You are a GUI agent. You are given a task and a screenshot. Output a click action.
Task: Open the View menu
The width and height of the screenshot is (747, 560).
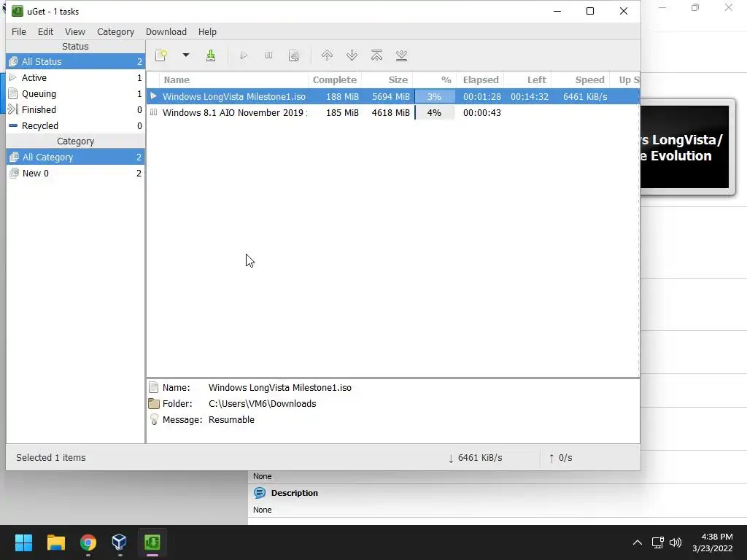tap(75, 32)
